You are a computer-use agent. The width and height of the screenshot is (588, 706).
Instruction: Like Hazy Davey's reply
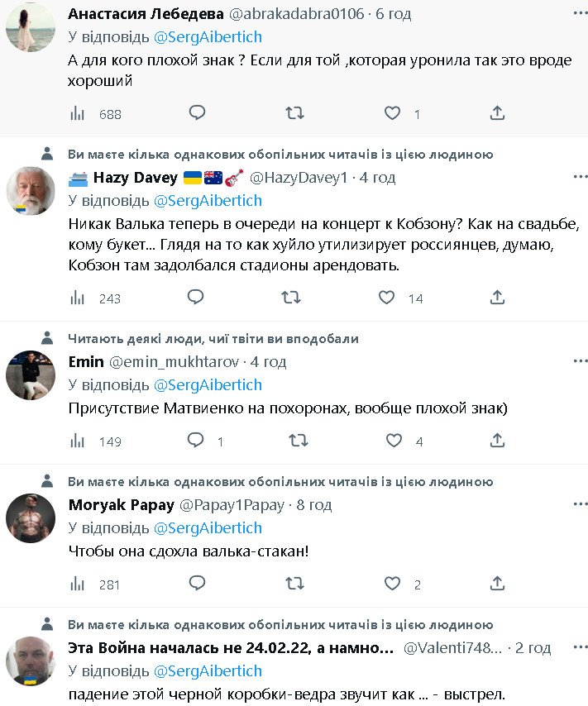pyautogui.click(x=386, y=297)
